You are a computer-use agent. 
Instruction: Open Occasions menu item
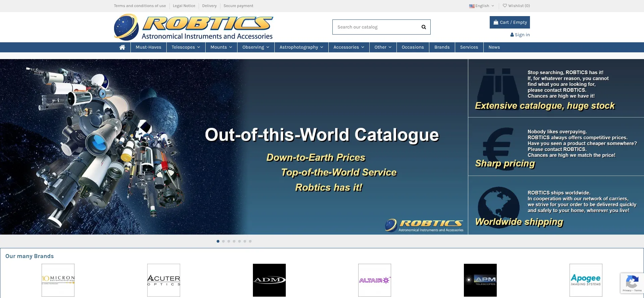point(413,47)
